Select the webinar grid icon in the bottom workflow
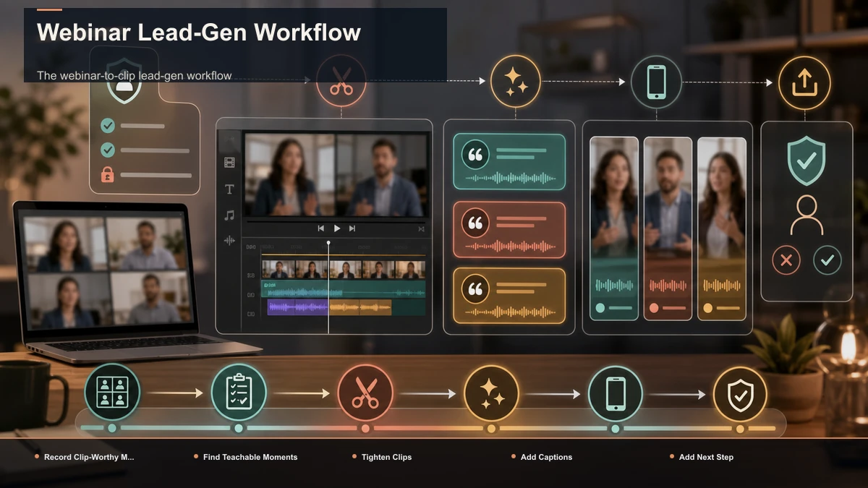 click(112, 393)
